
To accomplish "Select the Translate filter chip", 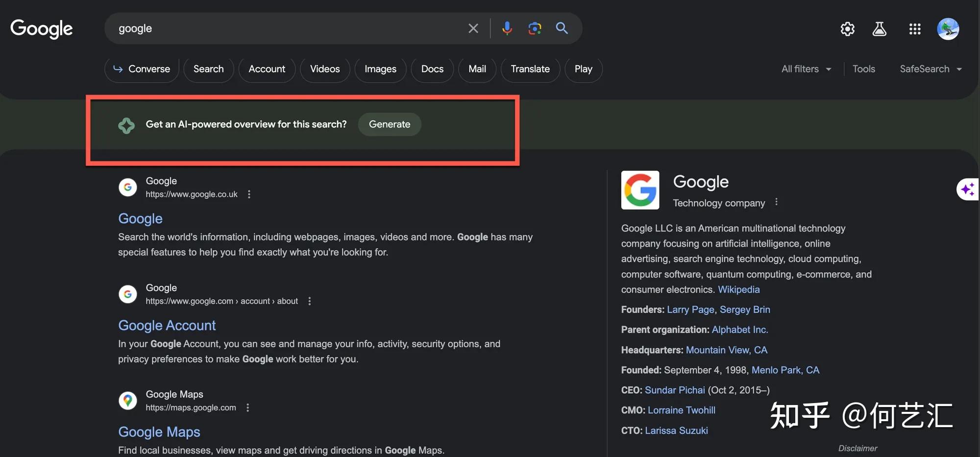I will (530, 69).
